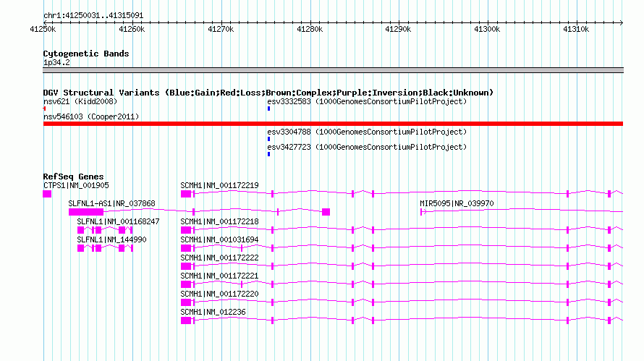
Task: Click first exon block of SCMH1 NM_001172222
Action: tap(186, 266)
